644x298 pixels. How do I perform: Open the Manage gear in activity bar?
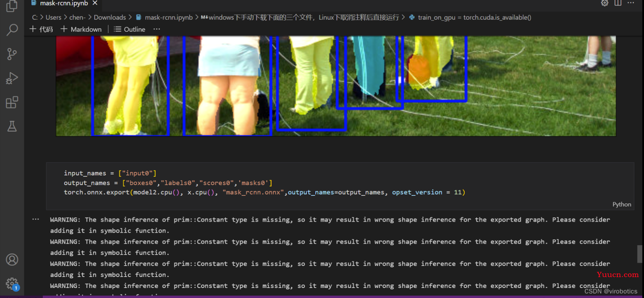pos(12,284)
